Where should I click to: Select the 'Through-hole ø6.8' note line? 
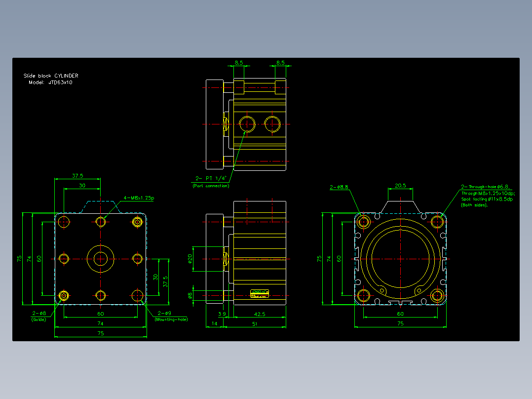(x=486, y=187)
